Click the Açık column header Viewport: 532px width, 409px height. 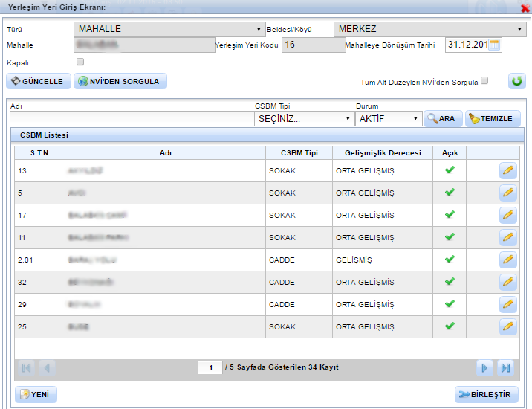[450, 153]
